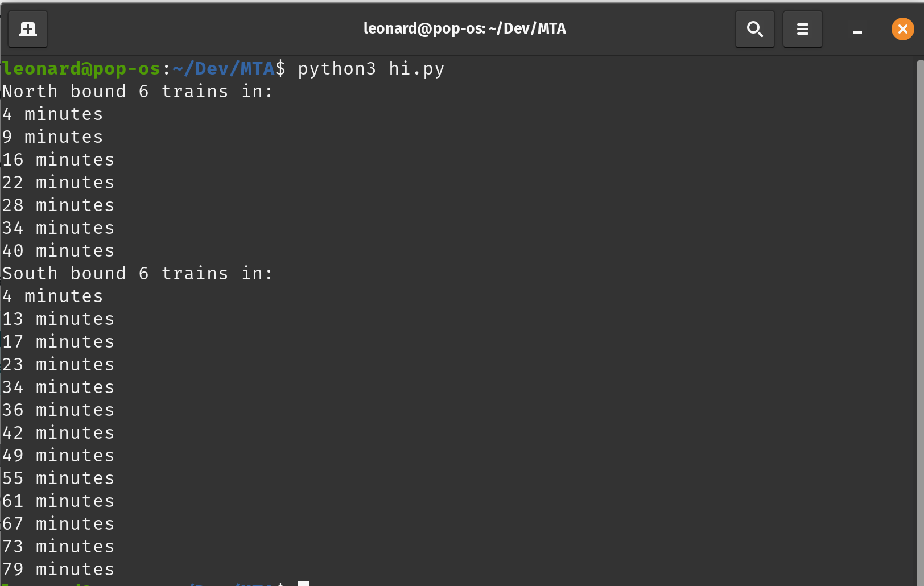Screen dimensions: 924x586
Task: Click the 28 minutes line
Action: click(58, 205)
